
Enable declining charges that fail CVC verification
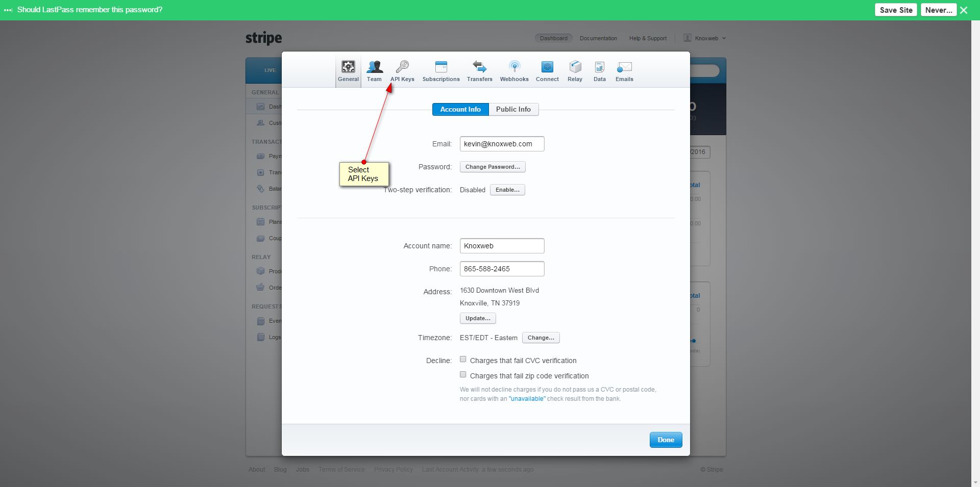coord(463,360)
